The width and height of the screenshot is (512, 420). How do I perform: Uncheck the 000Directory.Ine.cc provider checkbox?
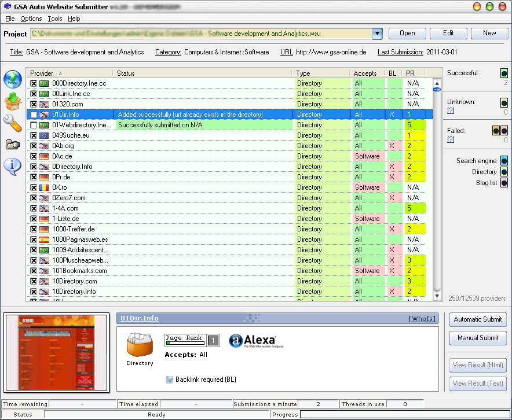click(x=34, y=83)
